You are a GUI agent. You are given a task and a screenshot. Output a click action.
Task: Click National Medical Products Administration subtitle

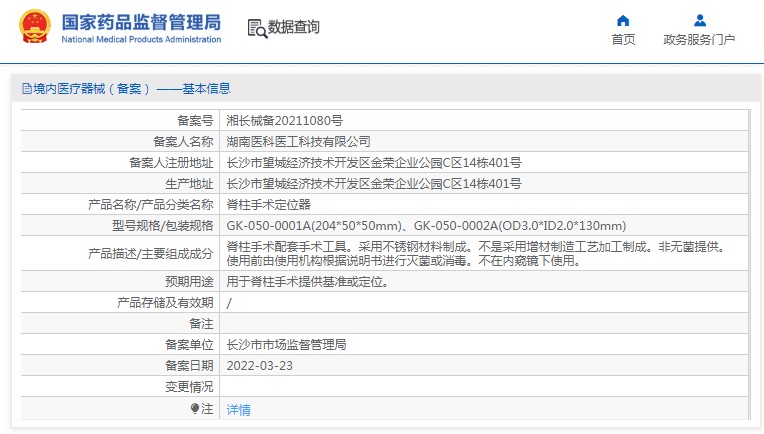tap(141, 39)
